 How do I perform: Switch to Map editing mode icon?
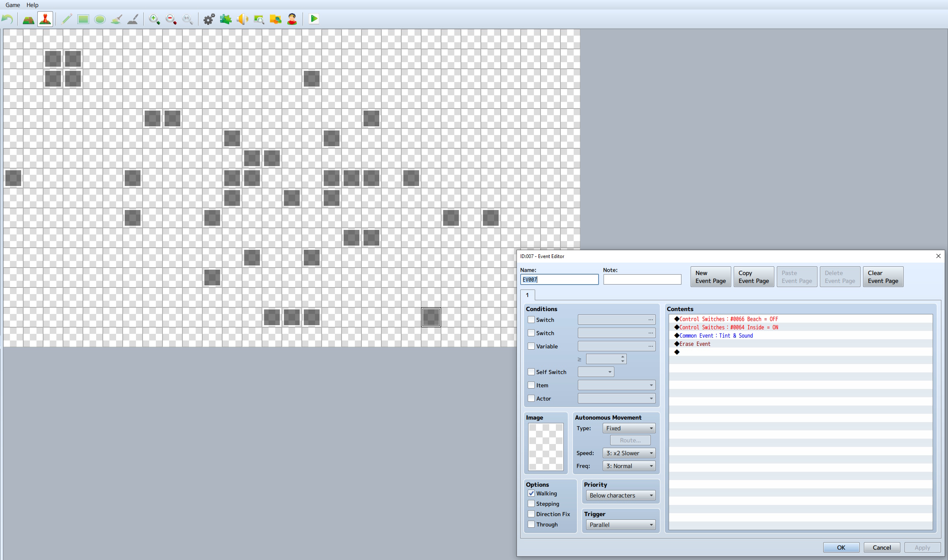[x=28, y=19]
